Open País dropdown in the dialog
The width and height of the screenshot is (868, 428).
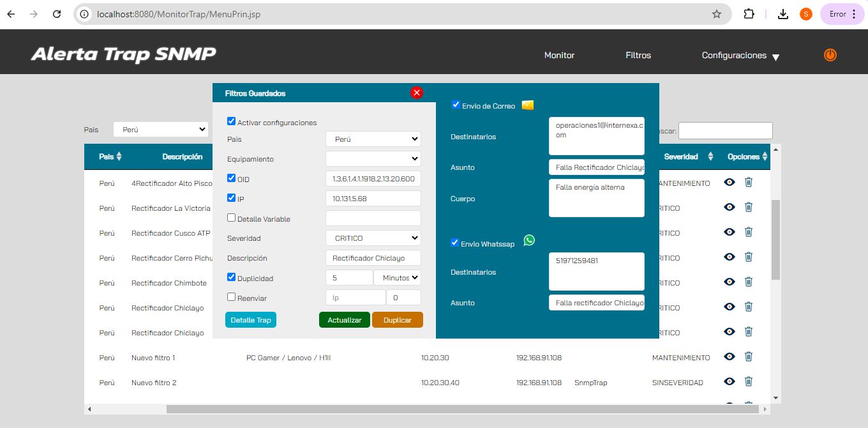373,139
